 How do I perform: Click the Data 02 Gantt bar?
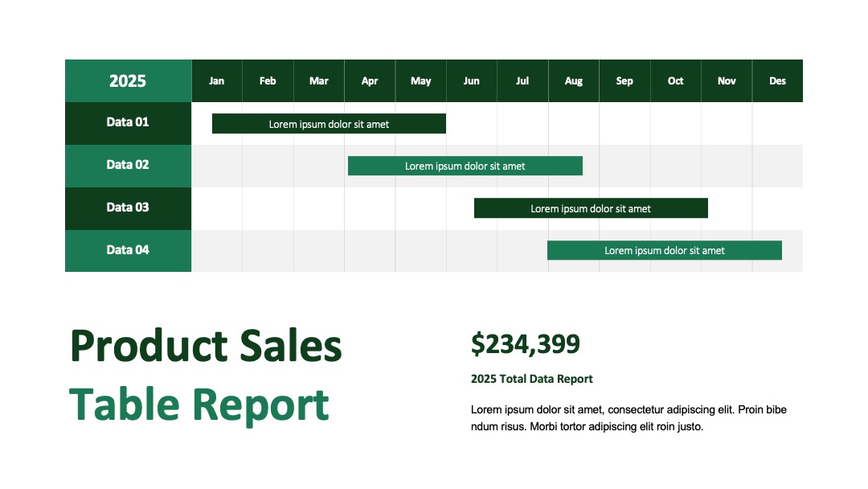click(x=465, y=166)
